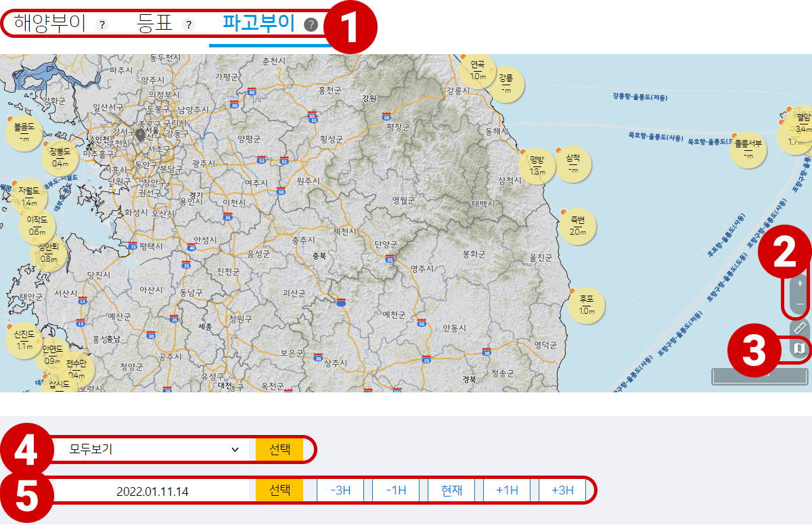
Task: Select the 신진도 1.1m buoy marker
Action: click(x=24, y=340)
